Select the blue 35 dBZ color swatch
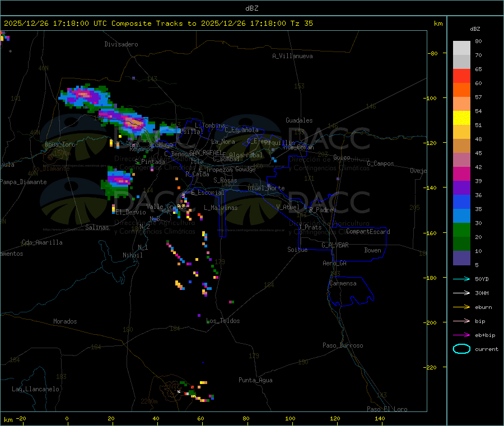 461,202
